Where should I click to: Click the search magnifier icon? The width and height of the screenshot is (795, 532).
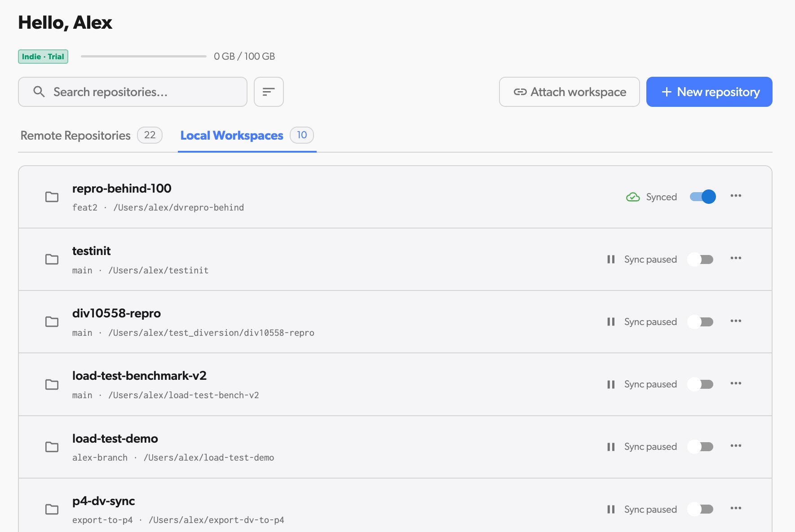click(39, 92)
